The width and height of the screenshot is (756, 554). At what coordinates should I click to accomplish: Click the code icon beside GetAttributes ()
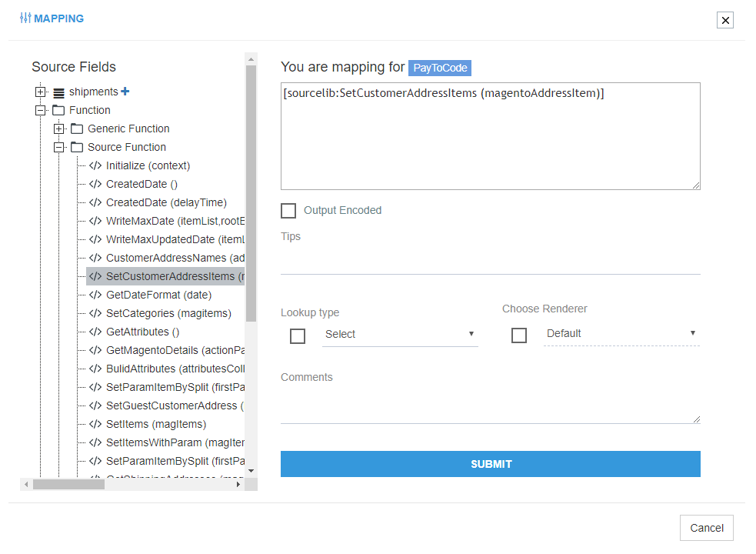point(95,332)
